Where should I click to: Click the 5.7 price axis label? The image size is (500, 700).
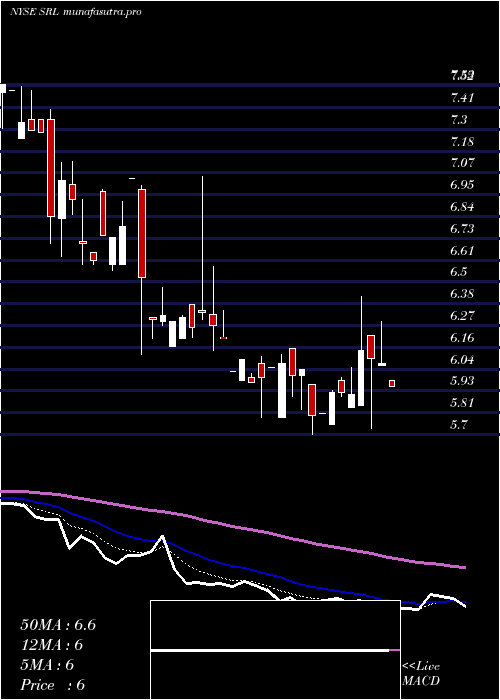click(x=459, y=425)
